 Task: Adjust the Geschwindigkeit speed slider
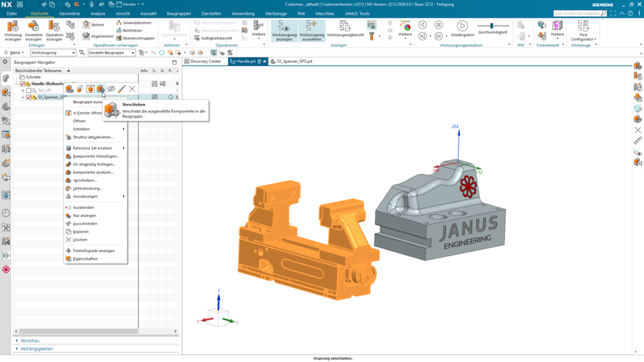[x=492, y=26]
